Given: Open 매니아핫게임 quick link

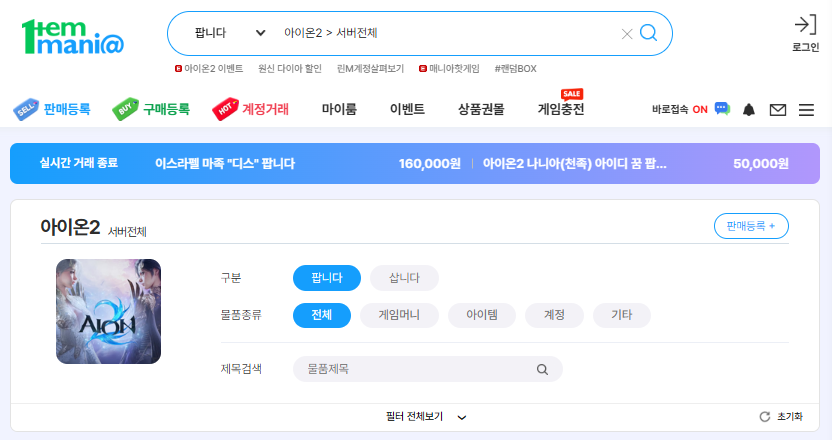Looking at the screenshot, I should (449, 68).
